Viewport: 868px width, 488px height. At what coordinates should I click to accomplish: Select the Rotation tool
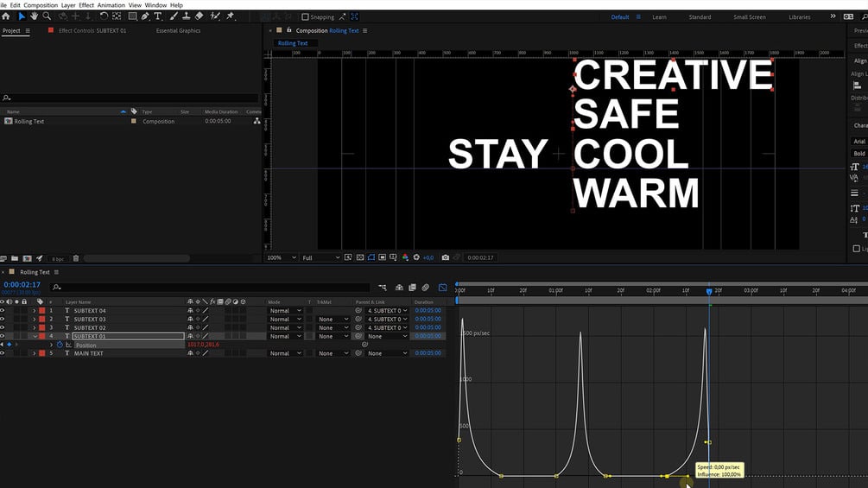(104, 16)
